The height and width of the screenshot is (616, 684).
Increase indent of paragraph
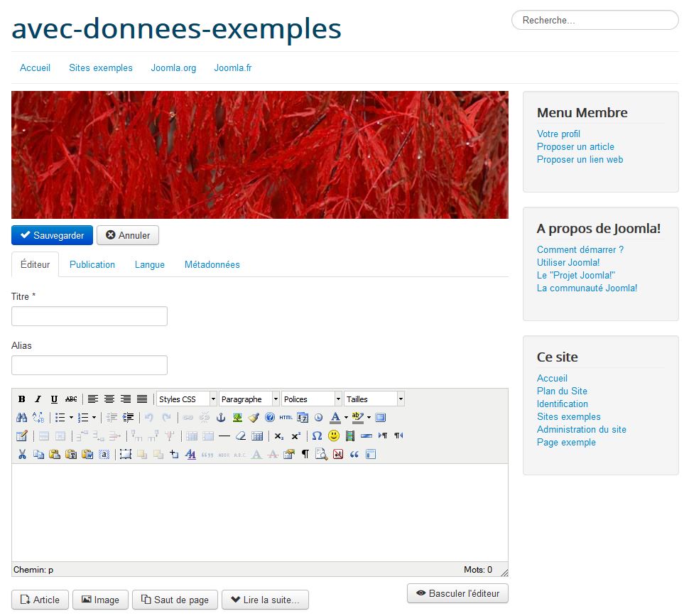(128, 418)
